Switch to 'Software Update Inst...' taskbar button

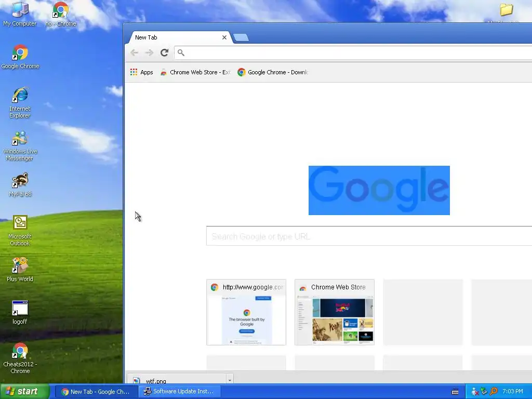(x=179, y=392)
